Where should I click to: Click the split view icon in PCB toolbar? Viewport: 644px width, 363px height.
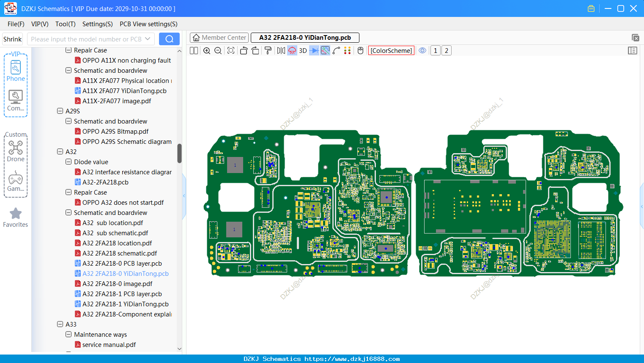point(194,51)
